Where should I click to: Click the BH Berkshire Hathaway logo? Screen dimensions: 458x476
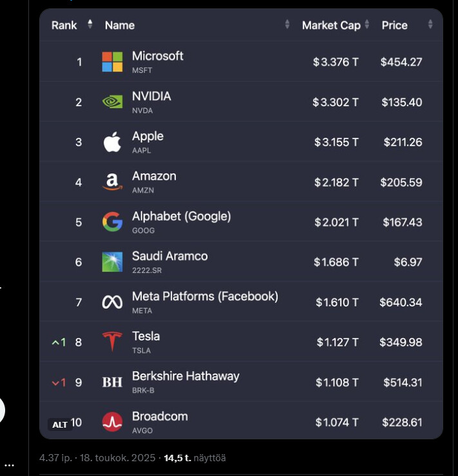(x=112, y=382)
